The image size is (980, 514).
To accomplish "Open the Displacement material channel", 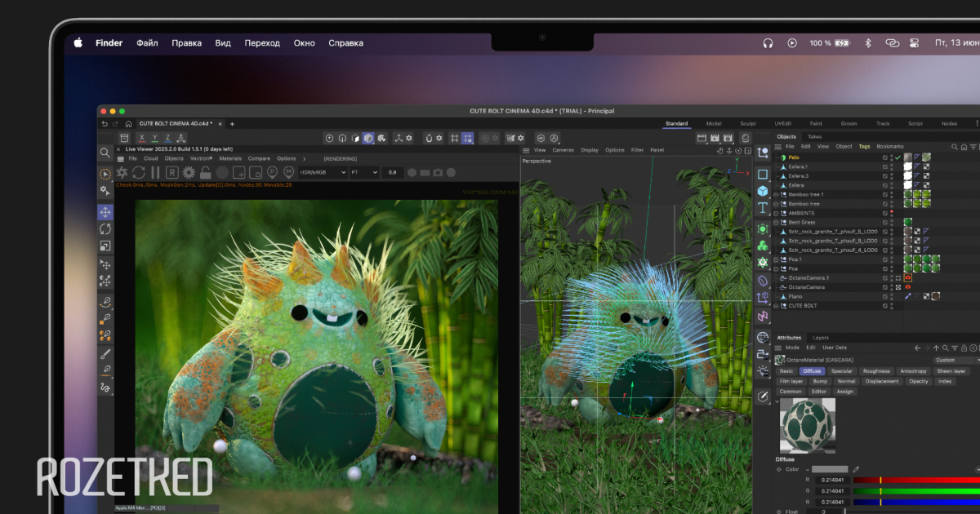I will coord(882,381).
